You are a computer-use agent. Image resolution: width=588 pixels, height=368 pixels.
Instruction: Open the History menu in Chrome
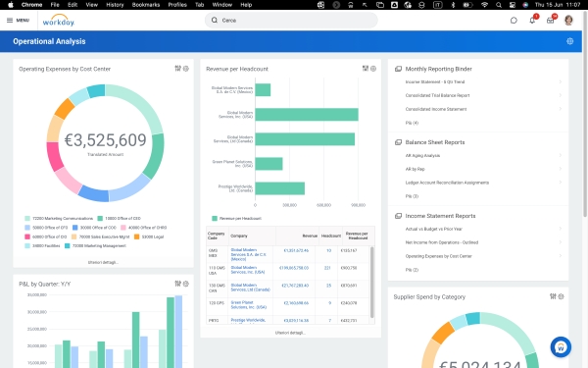115,5
